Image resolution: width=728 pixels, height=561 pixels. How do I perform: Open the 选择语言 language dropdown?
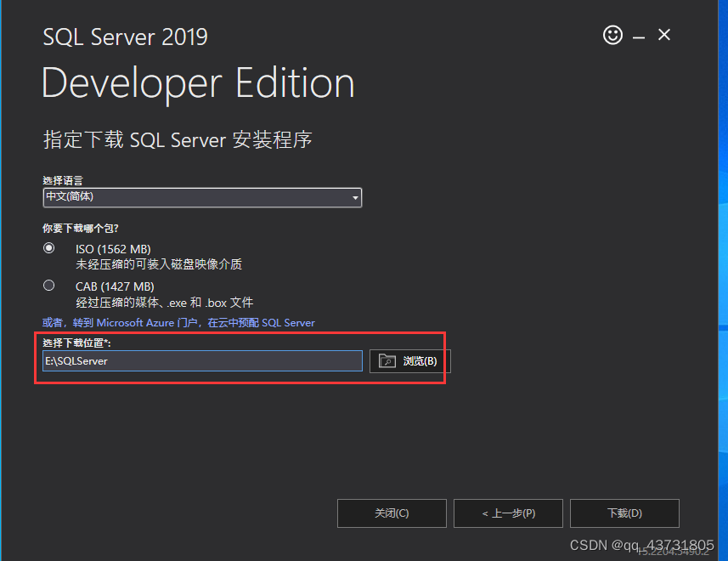pyautogui.click(x=202, y=197)
